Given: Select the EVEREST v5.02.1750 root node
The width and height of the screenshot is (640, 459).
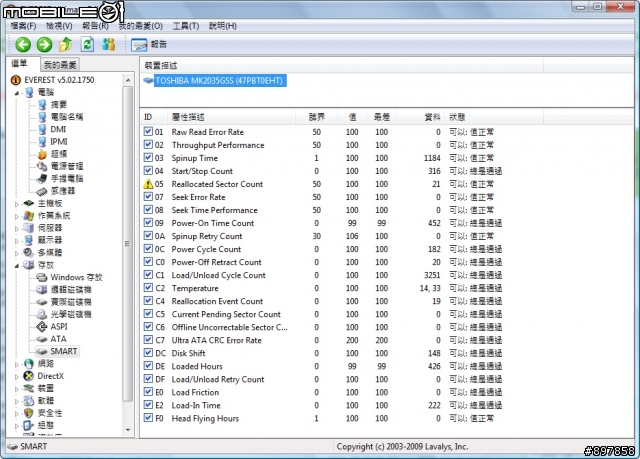Looking at the screenshot, I should [x=59, y=80].
